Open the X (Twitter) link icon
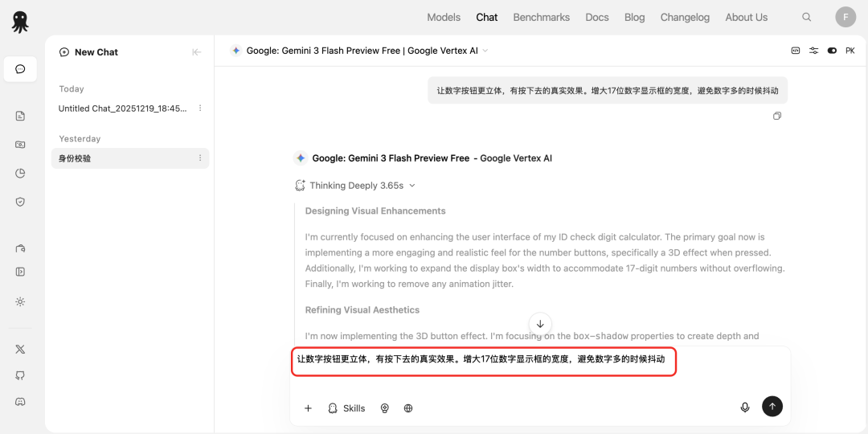 coord(20,350)
